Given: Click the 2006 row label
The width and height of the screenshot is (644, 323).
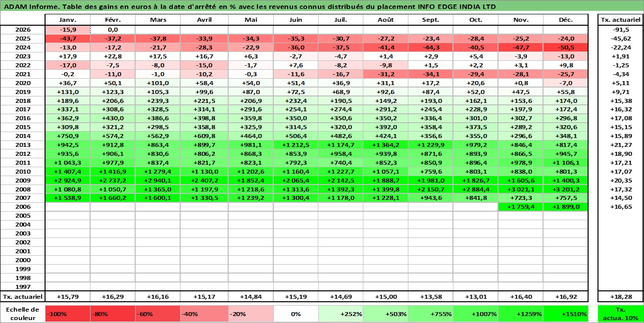Looking at the screenshot, I should click(x=23, y=207).
